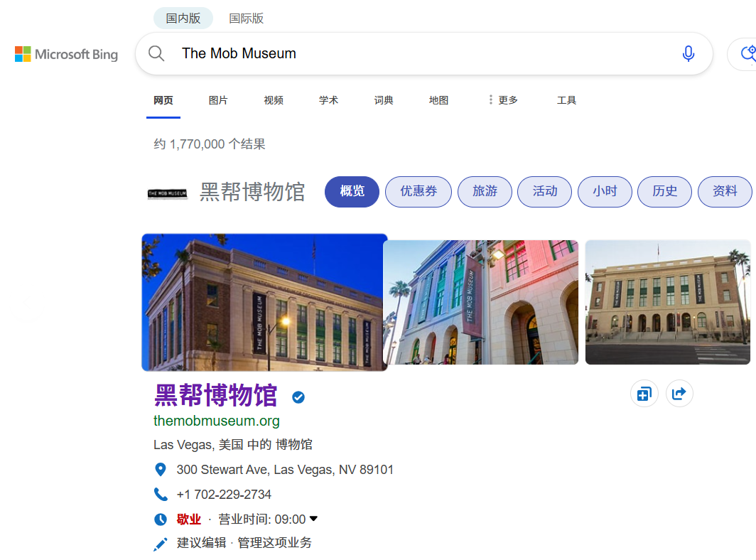Click The Mob Museum small logo thumbnail

click(x=167, y=193)
